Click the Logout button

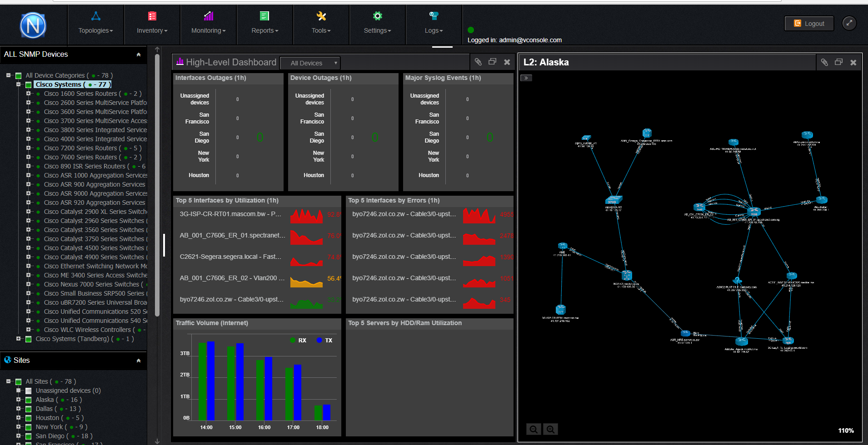pyautogui.click(x=809, y=24)
